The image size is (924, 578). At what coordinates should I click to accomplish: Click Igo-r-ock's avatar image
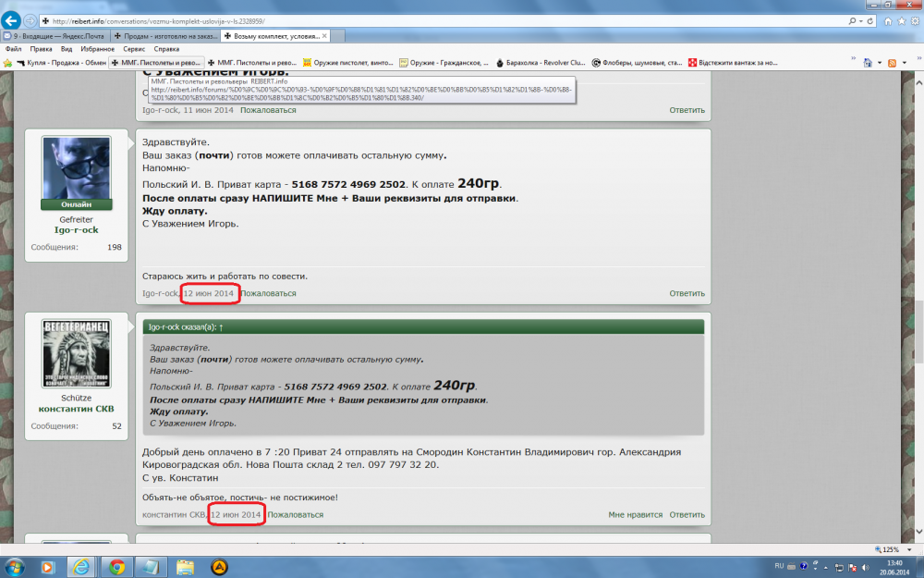[x=76, y=168]
